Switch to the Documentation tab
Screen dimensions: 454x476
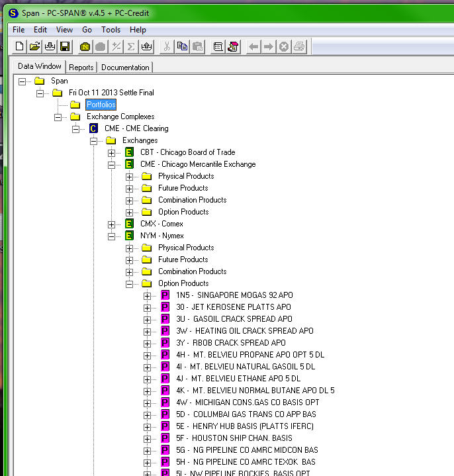coord(125,68)
